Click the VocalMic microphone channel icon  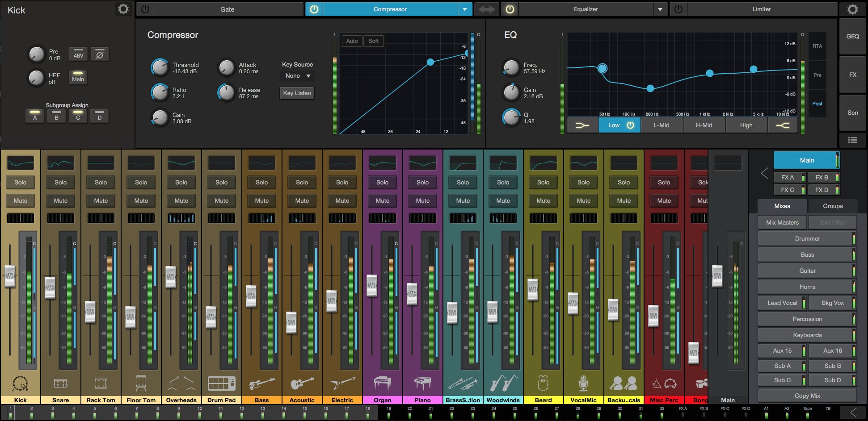click(583, 383)
